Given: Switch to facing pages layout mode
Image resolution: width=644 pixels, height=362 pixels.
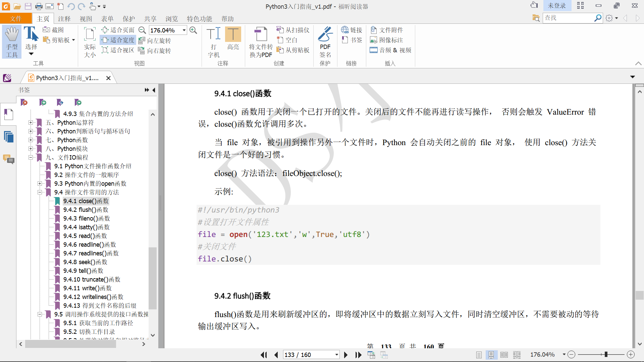Looking at the screenshot, I should click(x=504, y=355).
